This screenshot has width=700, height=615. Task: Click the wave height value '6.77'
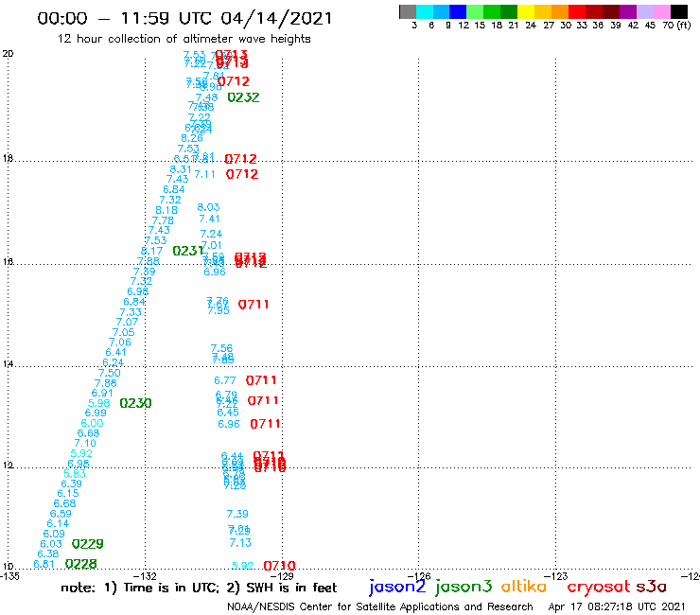[224, 380]
